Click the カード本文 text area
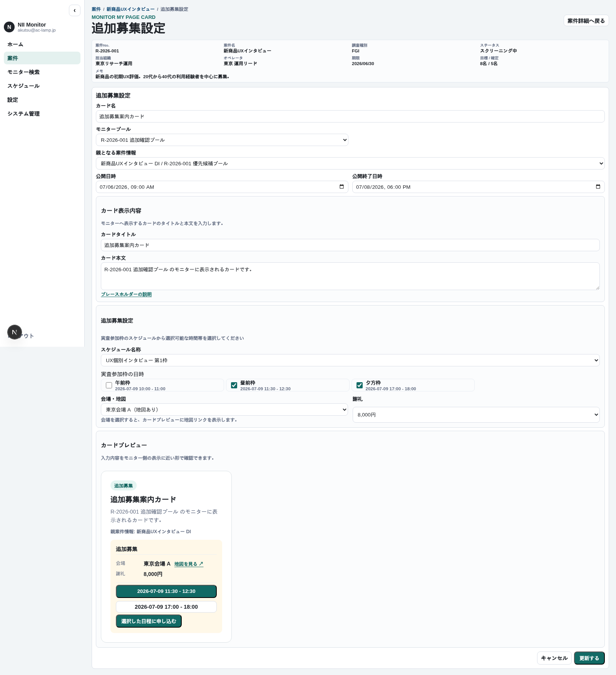Image resolution: width=616 pixels, height=675 pixels. pyautogui.click(x=350, y=276)
